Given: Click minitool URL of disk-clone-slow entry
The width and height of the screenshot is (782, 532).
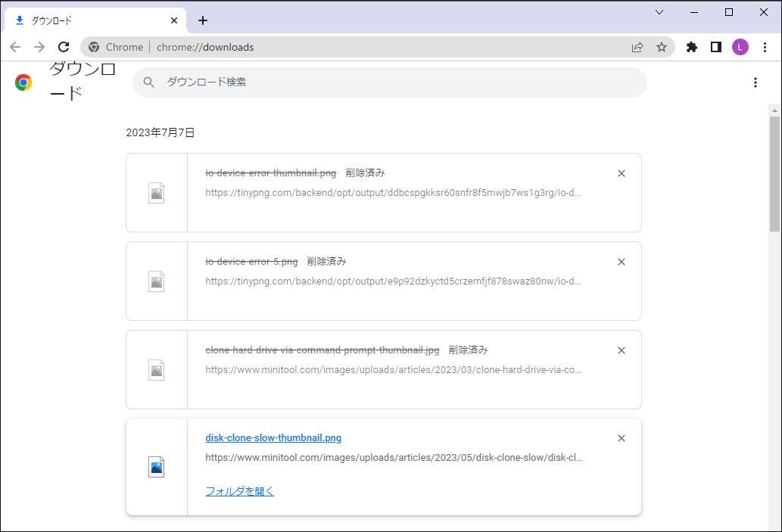Looking at the screenshot, I should 394,458.
